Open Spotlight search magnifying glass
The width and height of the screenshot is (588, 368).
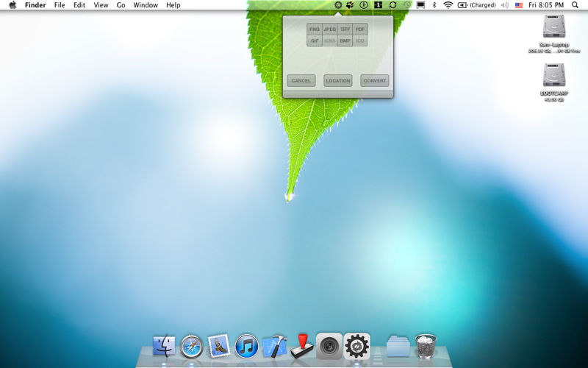click(574, 5)
